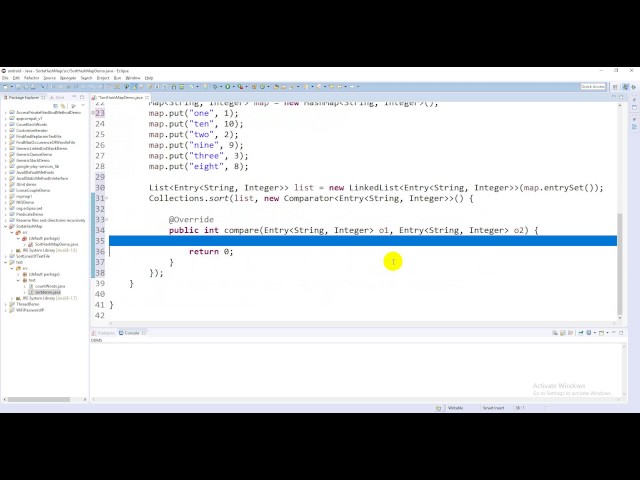Click the Debug bug toolbar icon
Screen dimensions: 640x480
(x=214, y=87)
